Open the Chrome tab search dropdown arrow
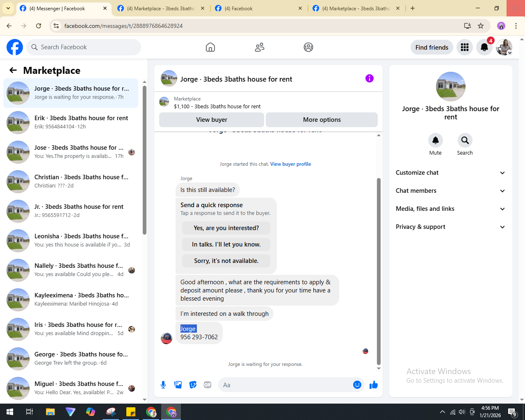This screenshot has height=420, width=525. (8, 8)
